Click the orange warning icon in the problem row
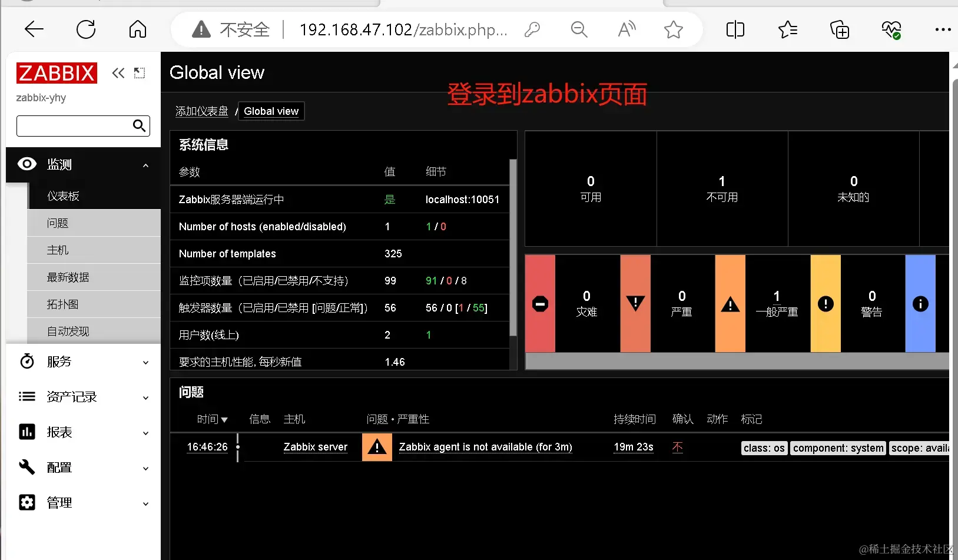Viewport: 958px width, 560px height. (377, 448)
